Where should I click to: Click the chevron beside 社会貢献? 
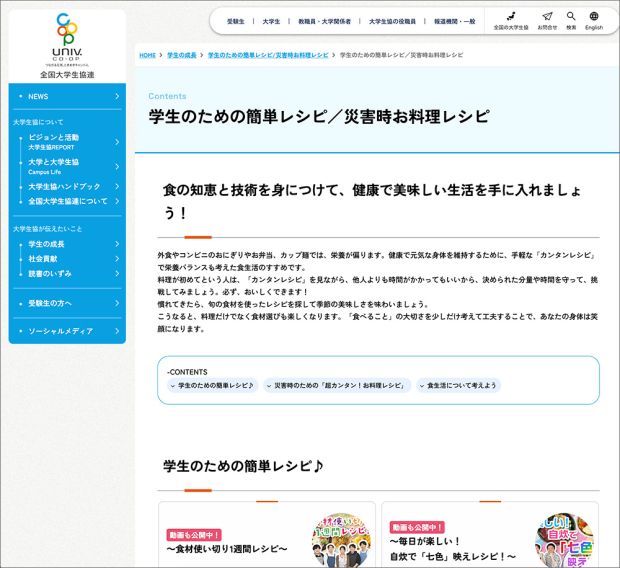(117, 259)
